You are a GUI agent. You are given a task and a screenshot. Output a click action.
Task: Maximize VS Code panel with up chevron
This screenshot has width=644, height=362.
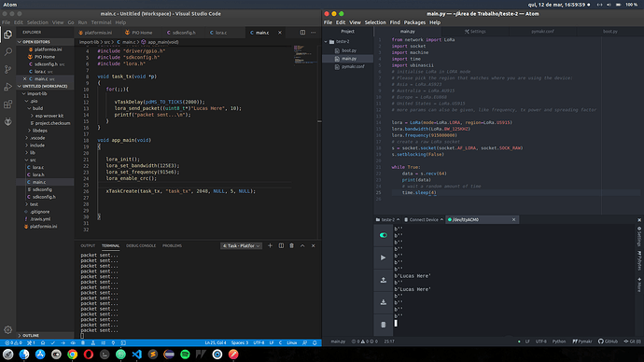tap(302, 245)
